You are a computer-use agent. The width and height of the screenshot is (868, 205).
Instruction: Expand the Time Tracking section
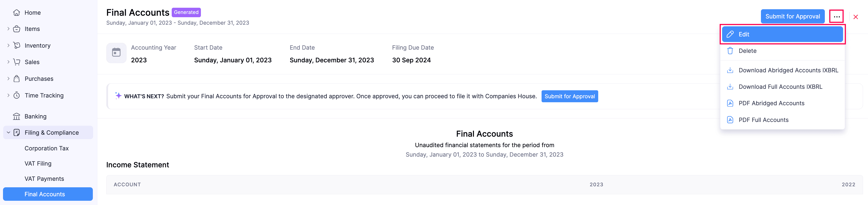click(x=8, y=96)
